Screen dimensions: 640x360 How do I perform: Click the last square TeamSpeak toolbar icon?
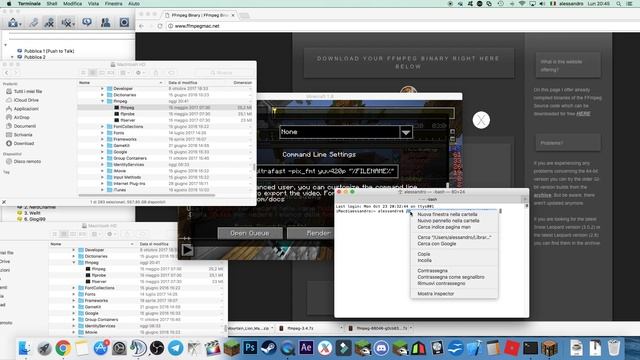124,22
